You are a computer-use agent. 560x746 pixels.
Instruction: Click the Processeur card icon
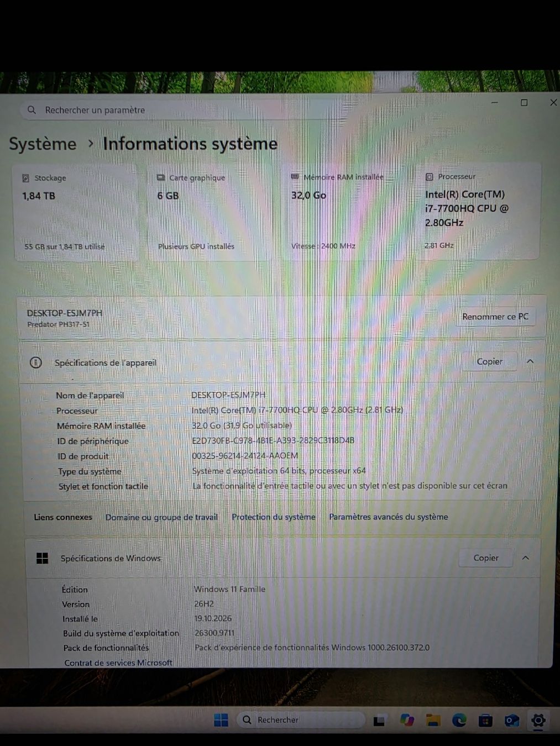click(430, 177)
